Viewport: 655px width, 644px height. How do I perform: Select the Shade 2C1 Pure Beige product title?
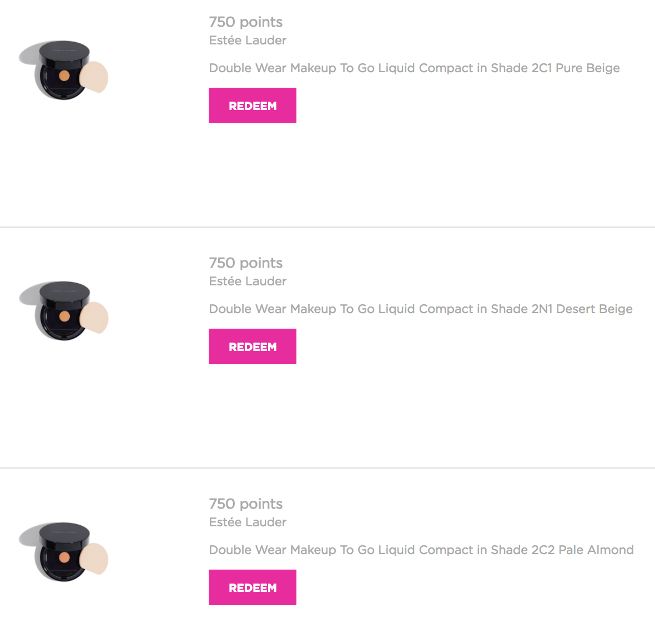pos(414,68)
